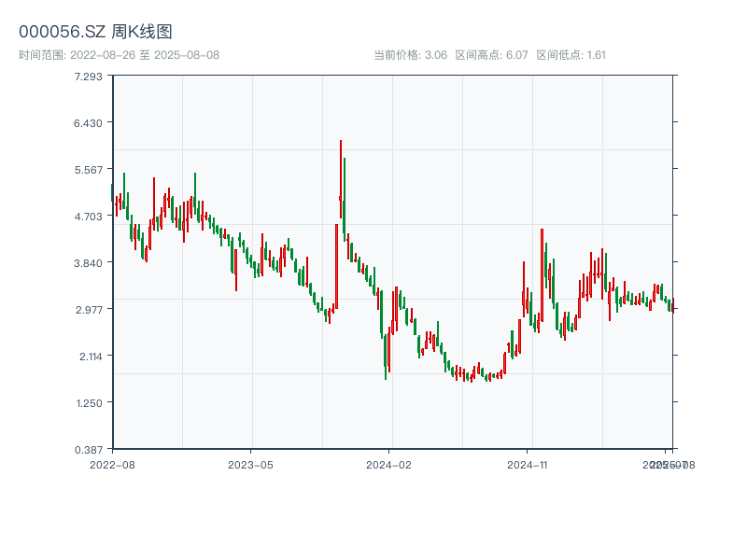Click the interval high label 区间高点: 6.07
The width and height of the screenshot is (747, 560).
click(x=492, y=55)
